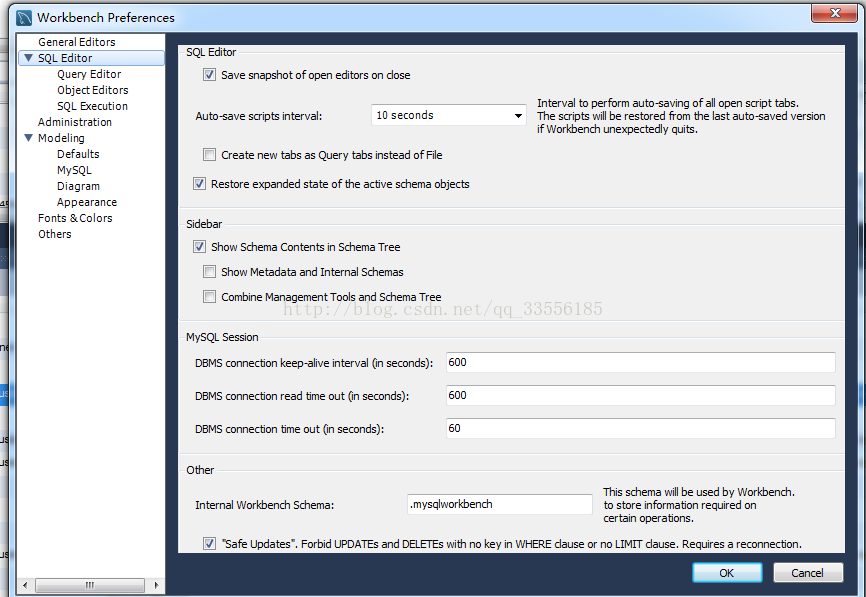Open MySQL under Modeling
This screenshot has width=866, height=597.
74,170
